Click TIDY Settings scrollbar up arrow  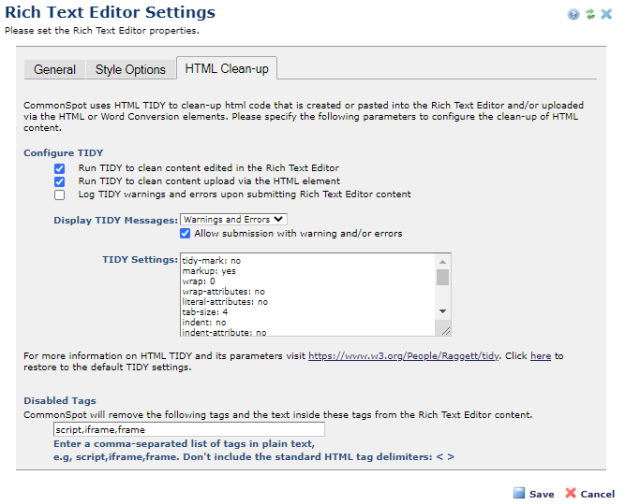tap(444, 262)
